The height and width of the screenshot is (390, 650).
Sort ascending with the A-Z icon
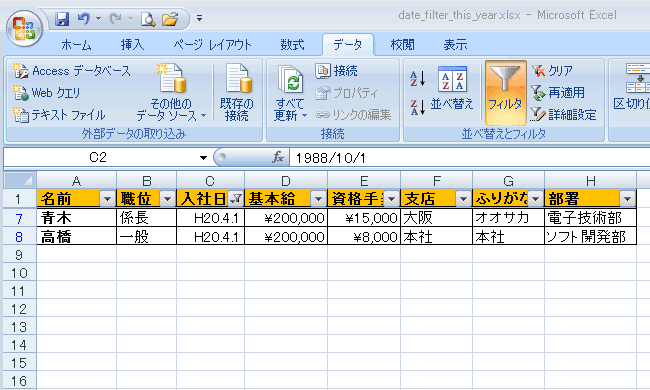(x=417, y=78)
